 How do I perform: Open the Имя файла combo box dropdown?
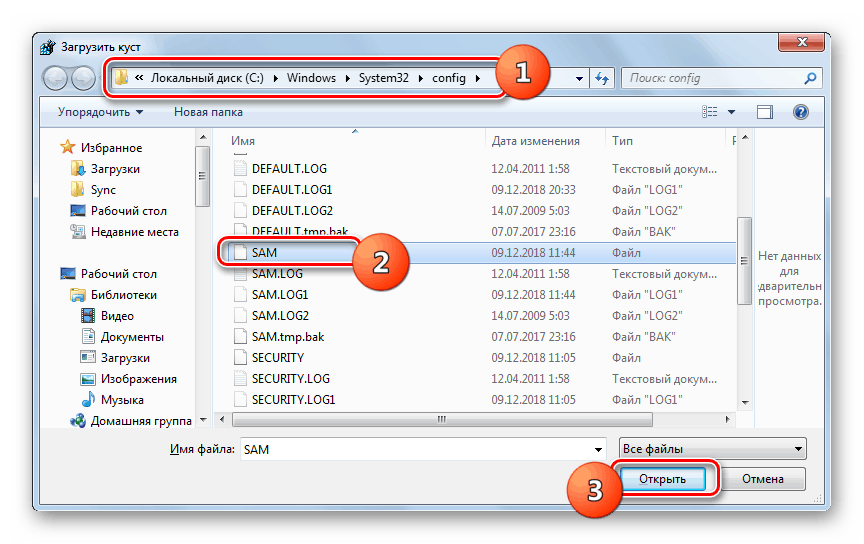598,449
